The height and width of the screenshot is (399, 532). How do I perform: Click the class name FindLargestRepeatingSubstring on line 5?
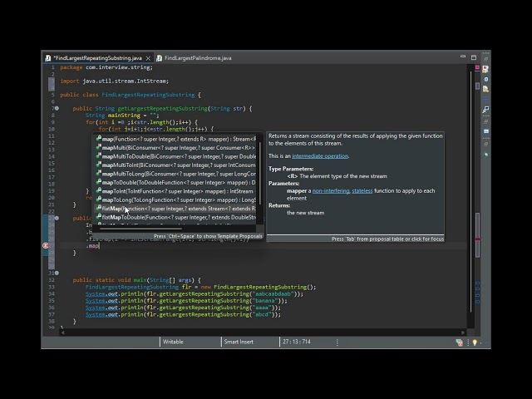tap(148, 95)
